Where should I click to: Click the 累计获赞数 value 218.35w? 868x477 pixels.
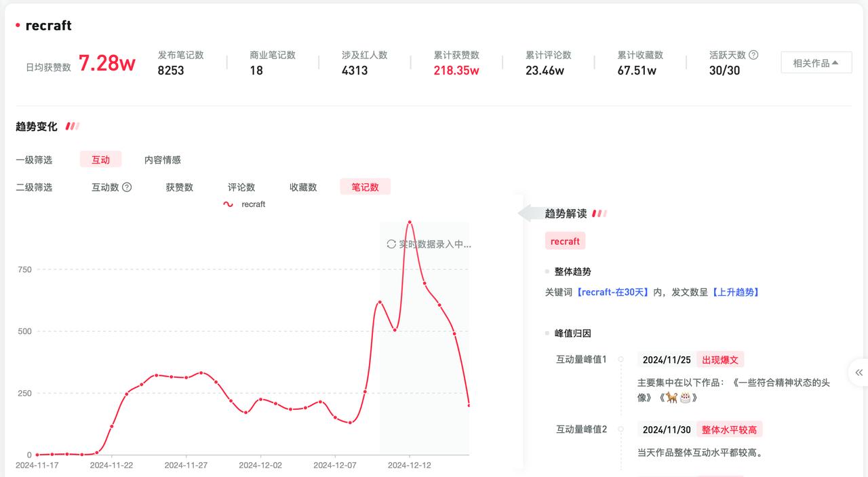click(x=456, y=70)
